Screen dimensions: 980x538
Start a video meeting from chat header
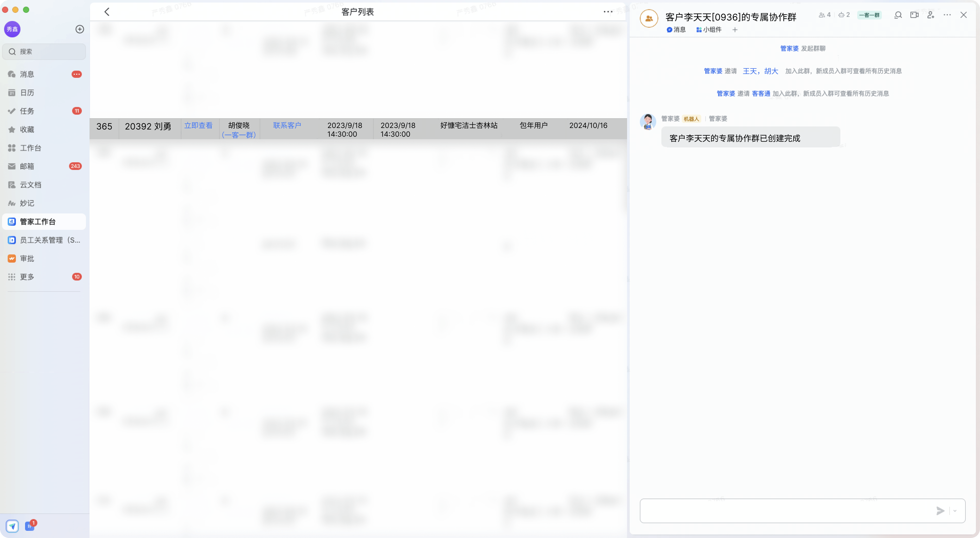(x=914, y=15)
